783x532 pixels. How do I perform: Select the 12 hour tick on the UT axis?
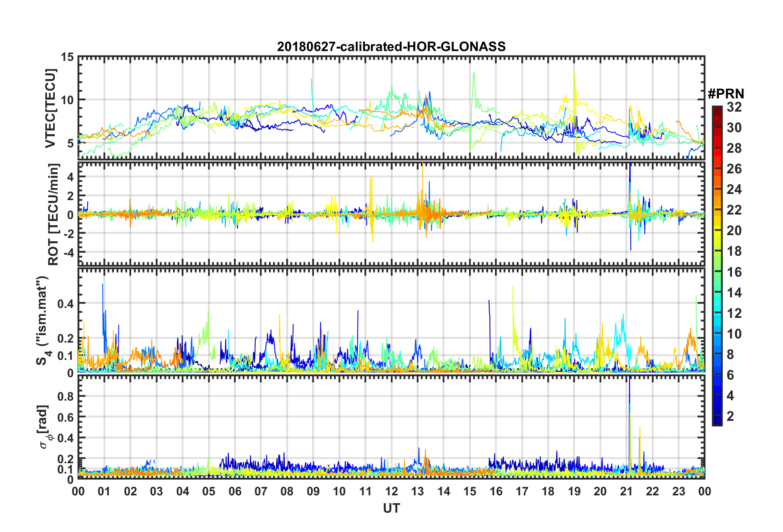coord(391,491)
